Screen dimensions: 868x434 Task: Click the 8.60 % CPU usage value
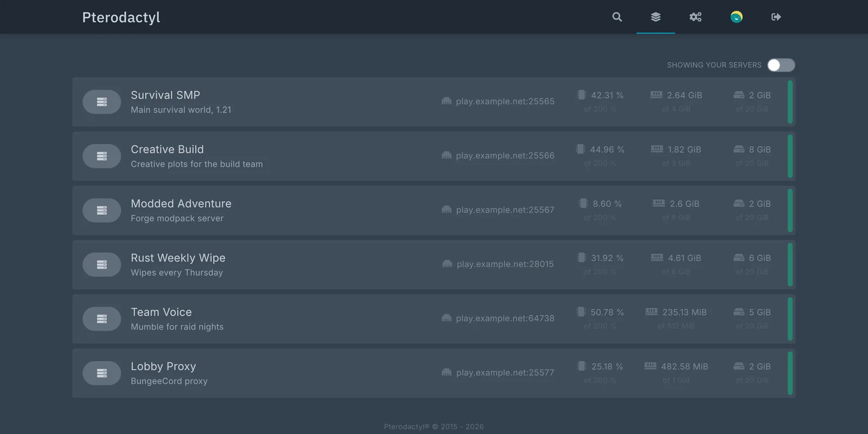pyautogui.click(x=607, y=203)
